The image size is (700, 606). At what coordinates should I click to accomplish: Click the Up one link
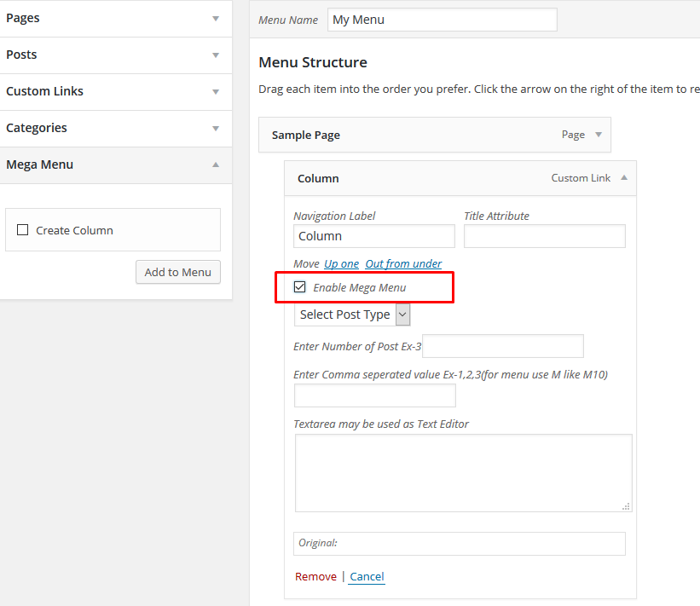click(x=342, y=263)
